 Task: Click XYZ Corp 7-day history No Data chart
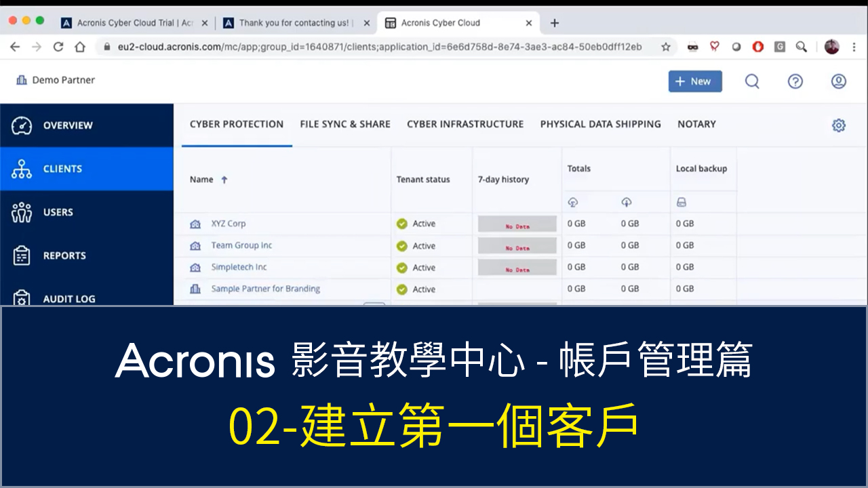[x=517, y=224]
